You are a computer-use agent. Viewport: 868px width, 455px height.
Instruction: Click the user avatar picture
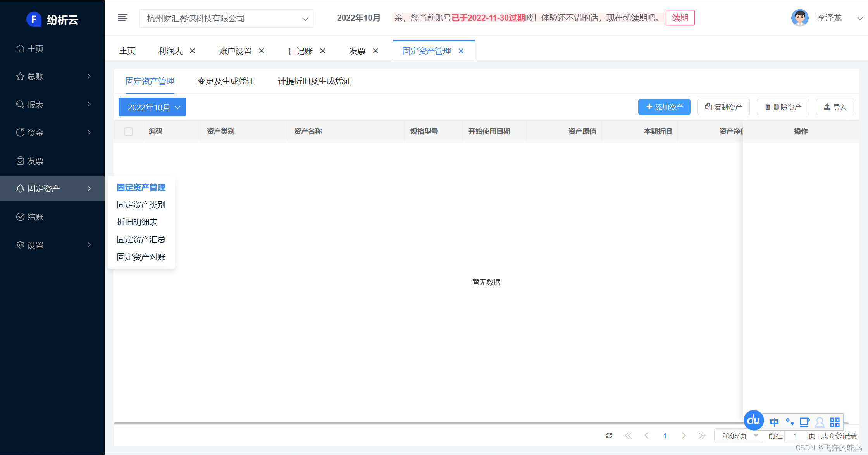coord(799,18)
